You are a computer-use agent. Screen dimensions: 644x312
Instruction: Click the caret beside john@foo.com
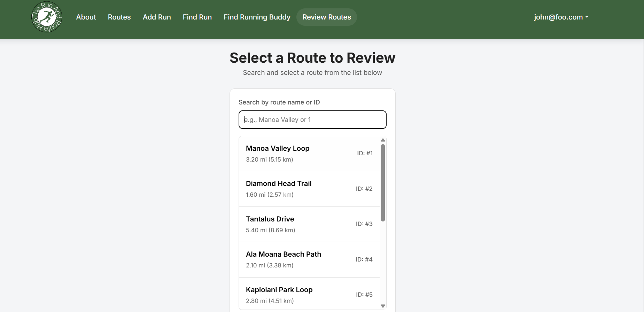(587, 17)
